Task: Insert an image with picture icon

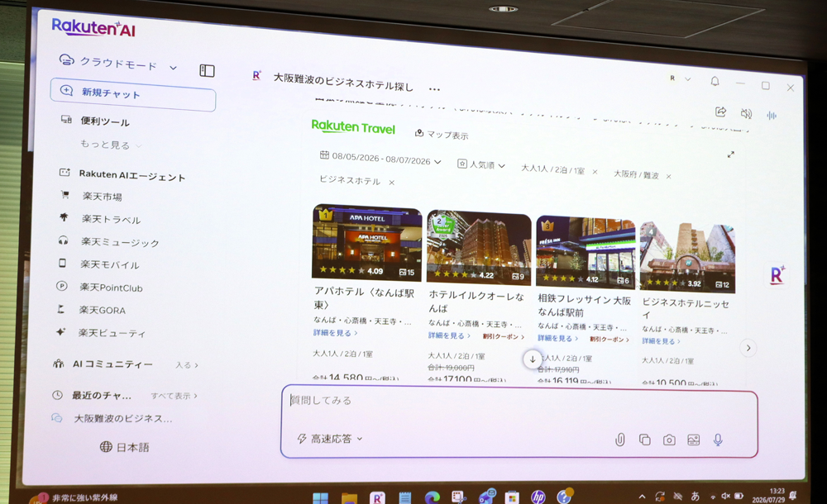Action: 694,440
